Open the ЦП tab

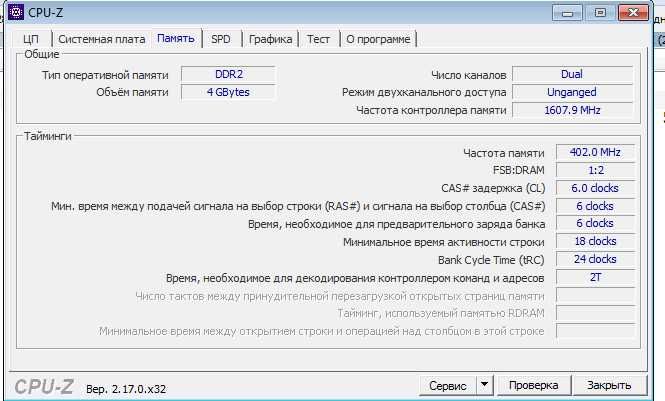(31, 39)
